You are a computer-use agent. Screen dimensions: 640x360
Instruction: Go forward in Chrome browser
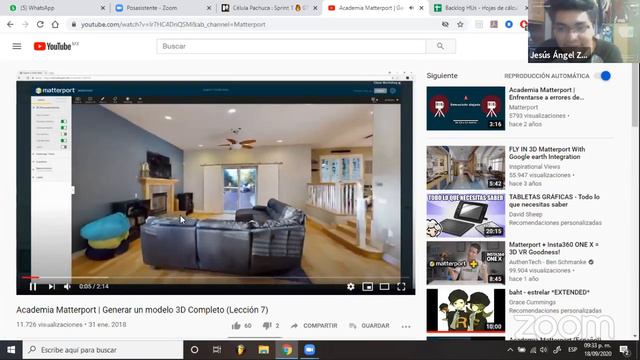pyautogui.click(x=25, y=24)
